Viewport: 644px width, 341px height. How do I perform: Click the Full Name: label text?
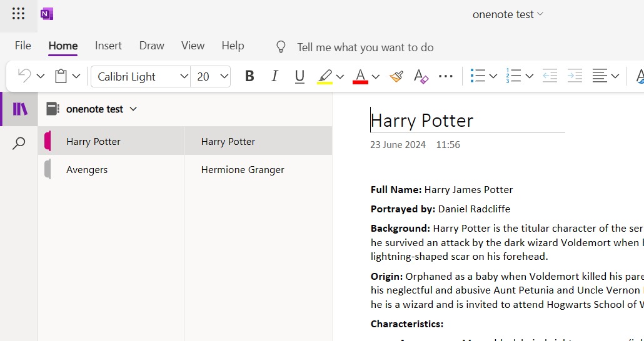pos(396,190)
